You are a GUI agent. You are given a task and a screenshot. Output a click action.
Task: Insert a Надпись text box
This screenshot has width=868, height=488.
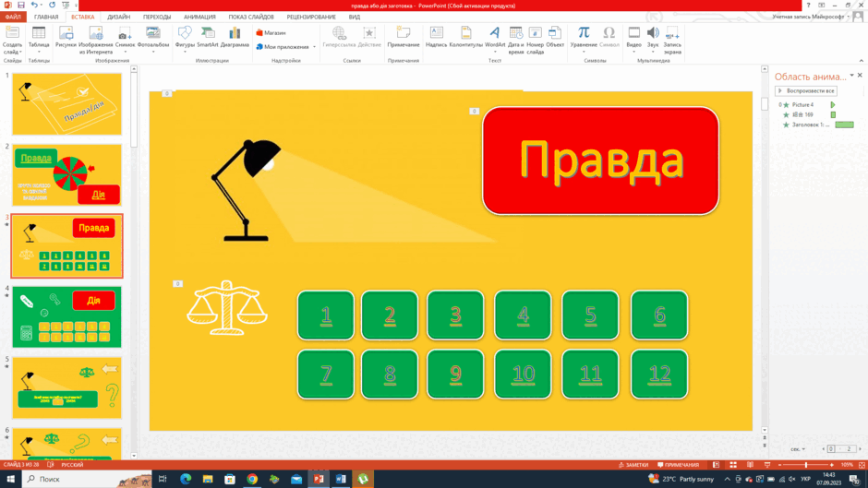click(436, 37)
